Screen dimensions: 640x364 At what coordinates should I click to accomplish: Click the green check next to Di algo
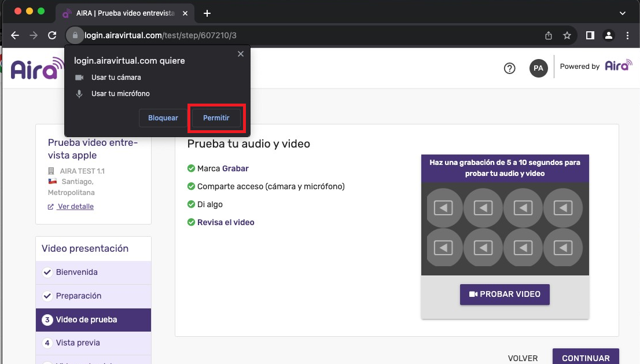[x=190, y=204]
